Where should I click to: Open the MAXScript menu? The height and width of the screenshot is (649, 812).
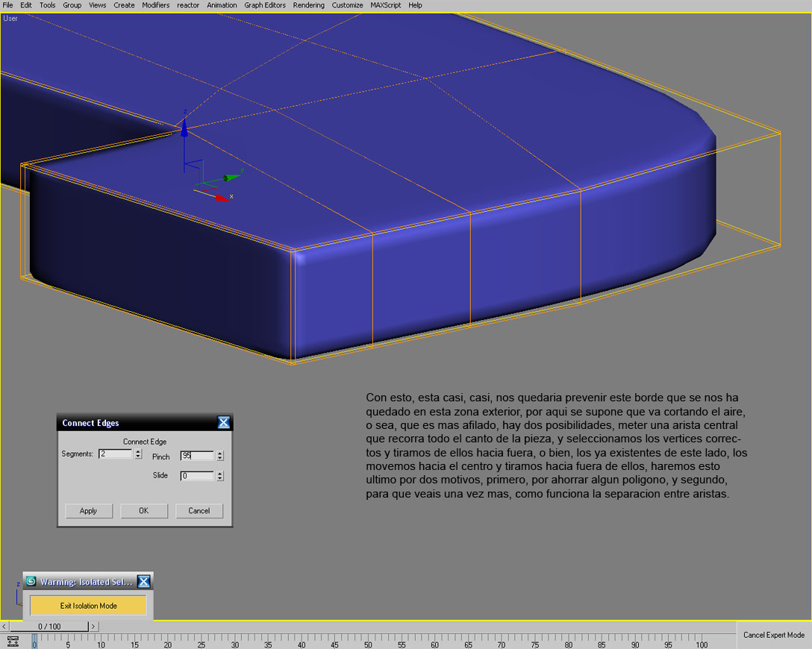click(385, 5)
